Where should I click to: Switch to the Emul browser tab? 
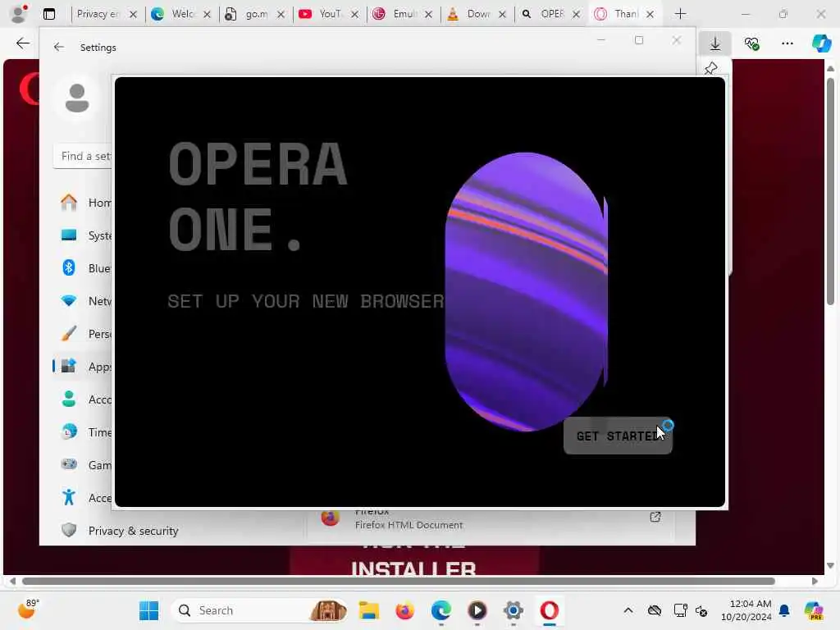click(x=402, y=14)
